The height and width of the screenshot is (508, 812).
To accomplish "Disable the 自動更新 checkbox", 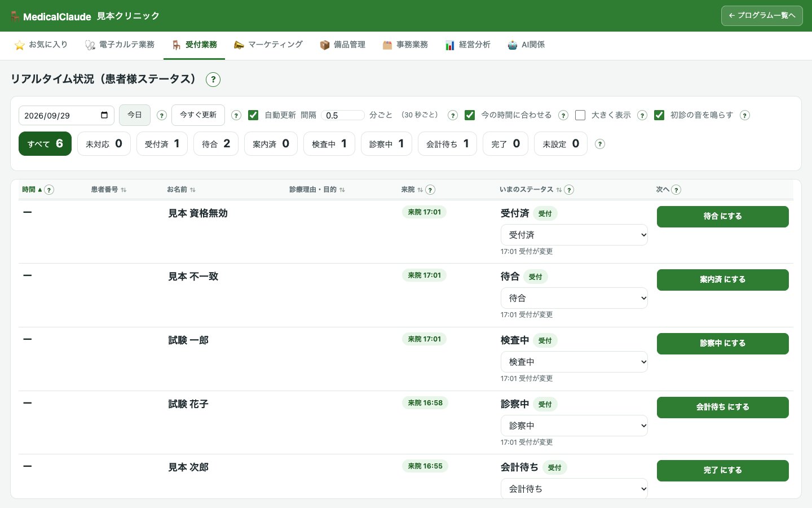I will pyautogui.click(x=253, y=115).
